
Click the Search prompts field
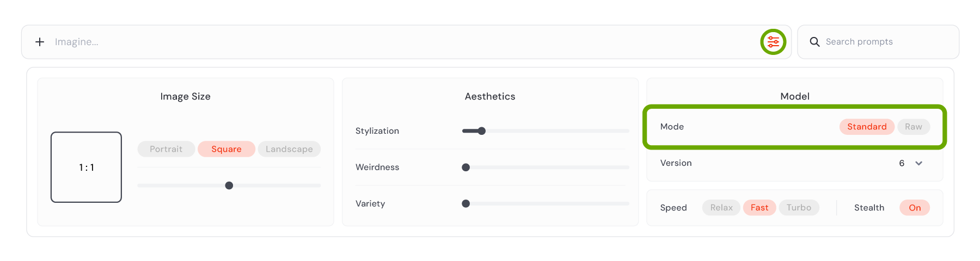click(x=878, y=42)
